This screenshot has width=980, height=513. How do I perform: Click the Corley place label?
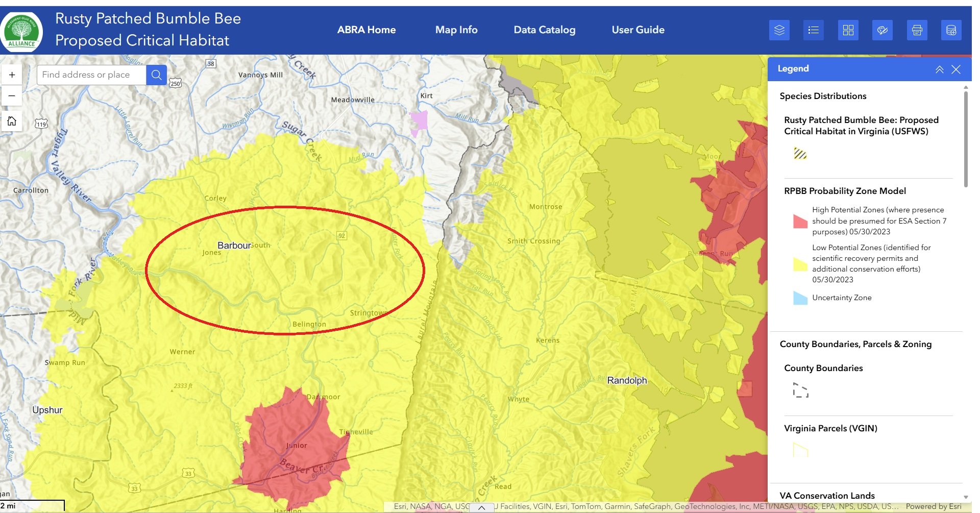pos(215,198)
